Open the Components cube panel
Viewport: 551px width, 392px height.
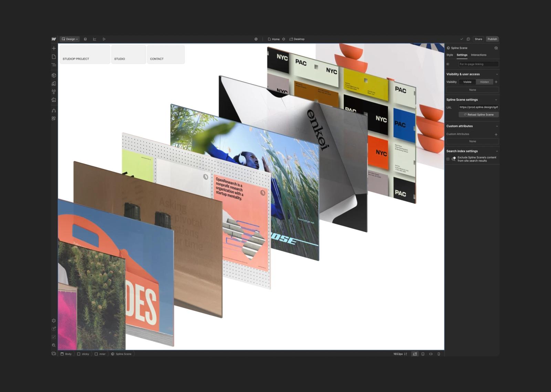pos(54,75)
